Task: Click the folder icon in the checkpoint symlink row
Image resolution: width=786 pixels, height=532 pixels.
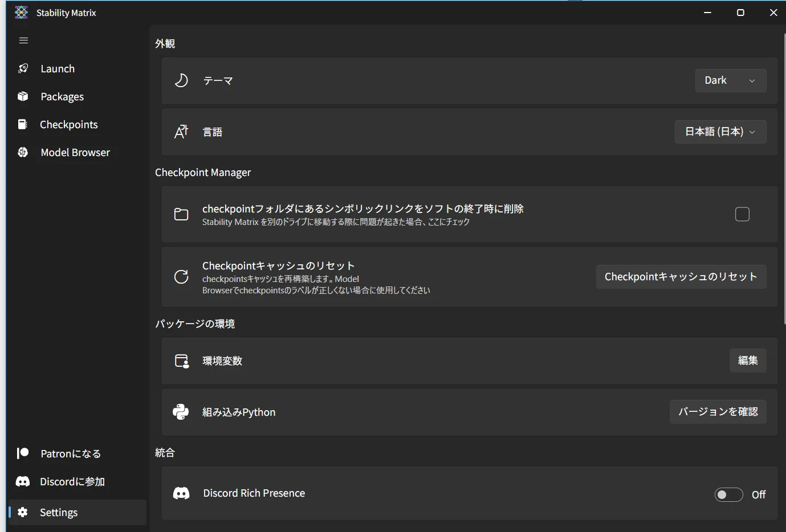Action: click(181, 214)
